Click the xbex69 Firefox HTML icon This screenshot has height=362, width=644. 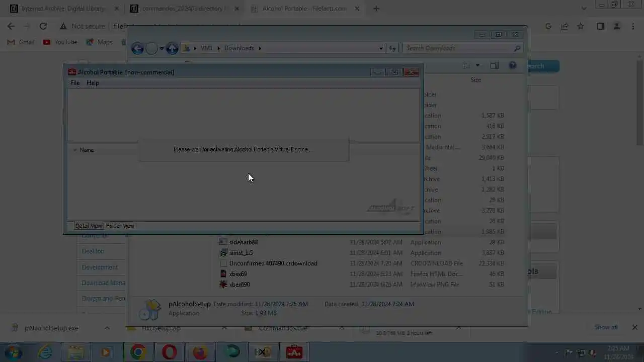pyautogui.click(x=223, y=274)
